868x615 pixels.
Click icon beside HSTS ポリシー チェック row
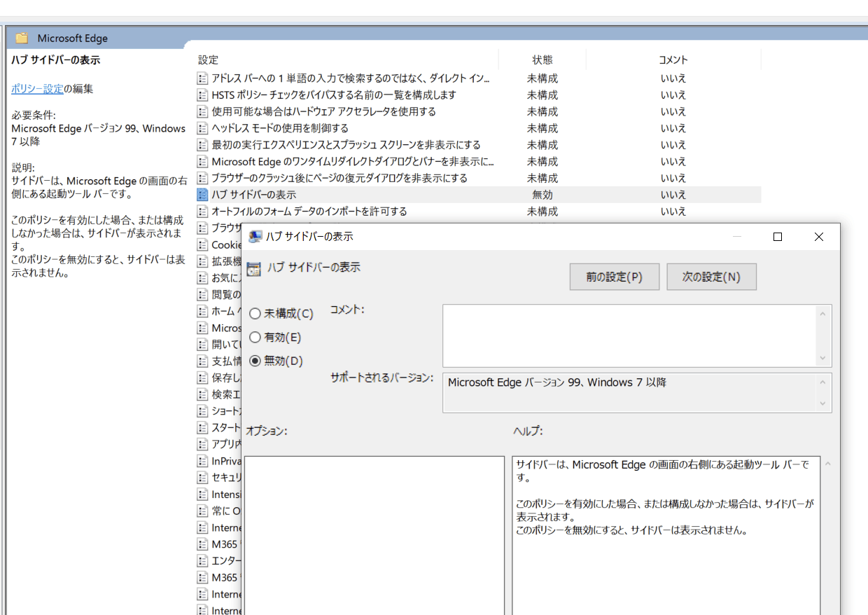point(203,95)
